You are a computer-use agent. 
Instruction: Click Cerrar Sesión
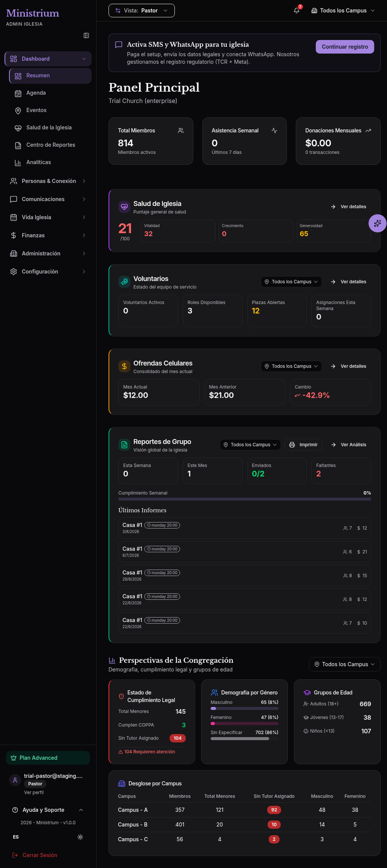pos(35,855)
